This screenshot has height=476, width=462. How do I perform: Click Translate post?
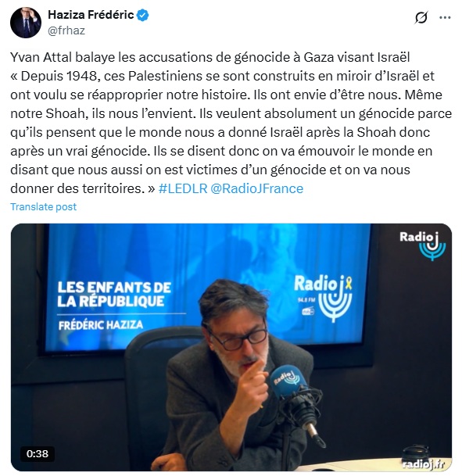click(44, 206)
